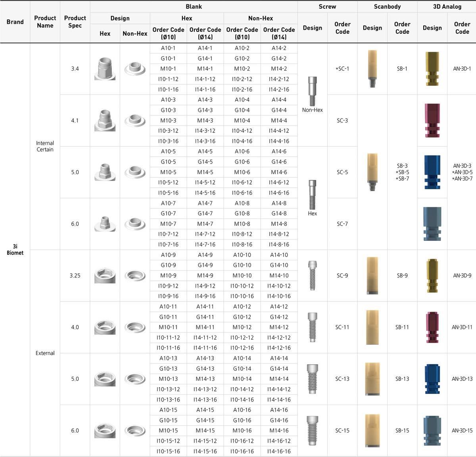
Task: Select the 3D Analog column header
Action: pos(447,6)
